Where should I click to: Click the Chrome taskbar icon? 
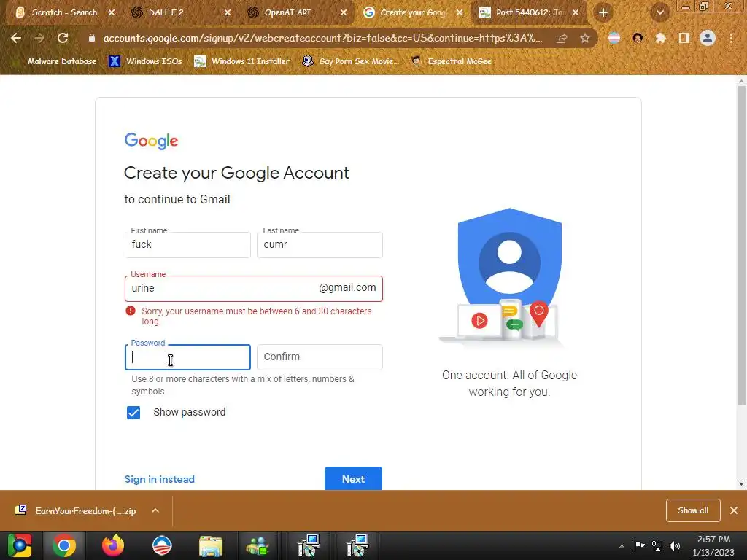64,545
